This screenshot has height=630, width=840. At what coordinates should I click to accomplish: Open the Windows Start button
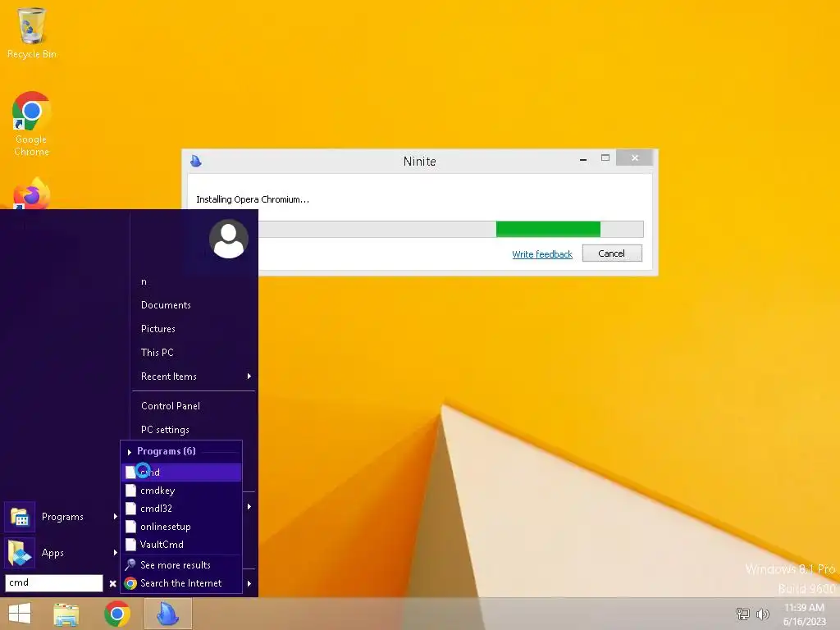(x=20, y=614)
